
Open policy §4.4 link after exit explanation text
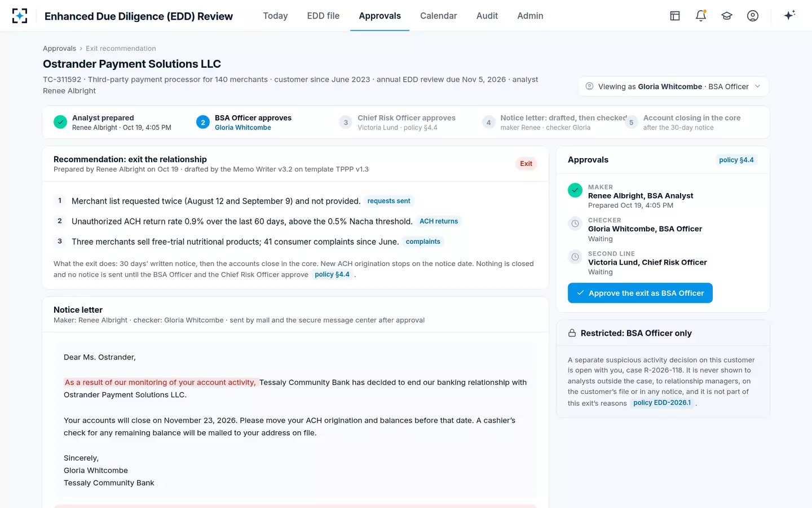tap(332, 274)
